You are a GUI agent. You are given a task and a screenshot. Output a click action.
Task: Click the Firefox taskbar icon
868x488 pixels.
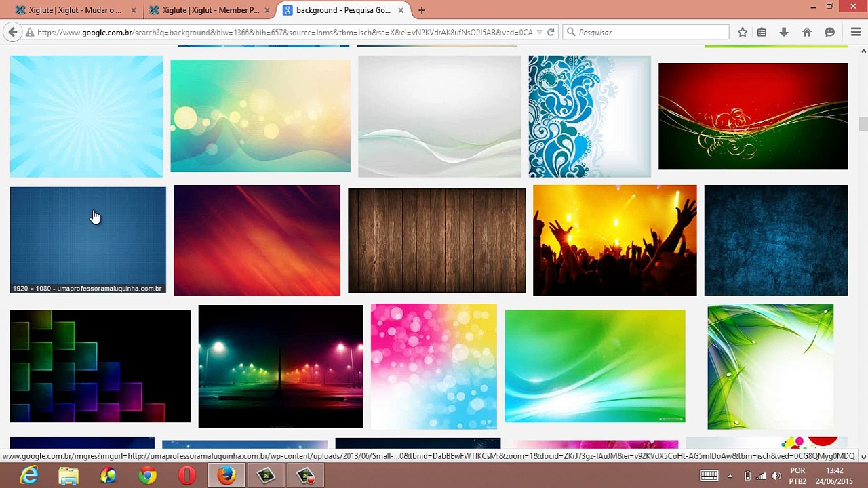coord(226,476)
